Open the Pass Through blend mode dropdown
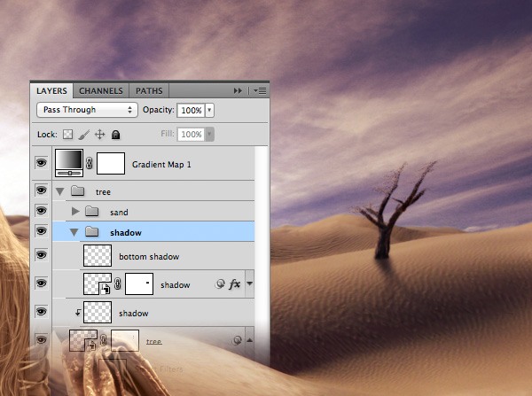The height and width of the screenshot is (396, 532). (87, 111)
